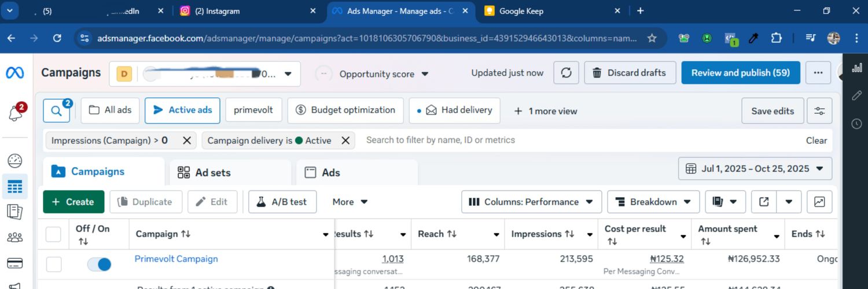
Task: Remove the Campaign delivery is Active filter
Action: click(345, 140)
